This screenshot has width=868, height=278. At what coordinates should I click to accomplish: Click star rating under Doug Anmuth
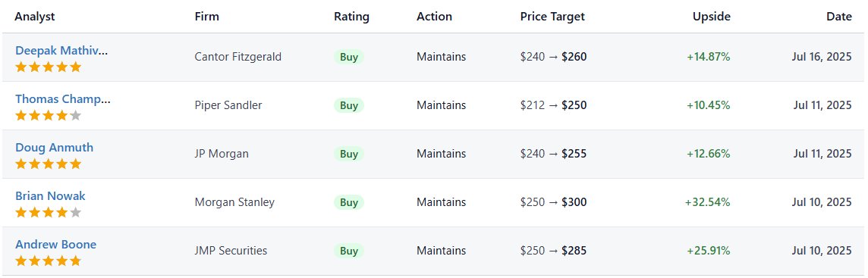48,164
